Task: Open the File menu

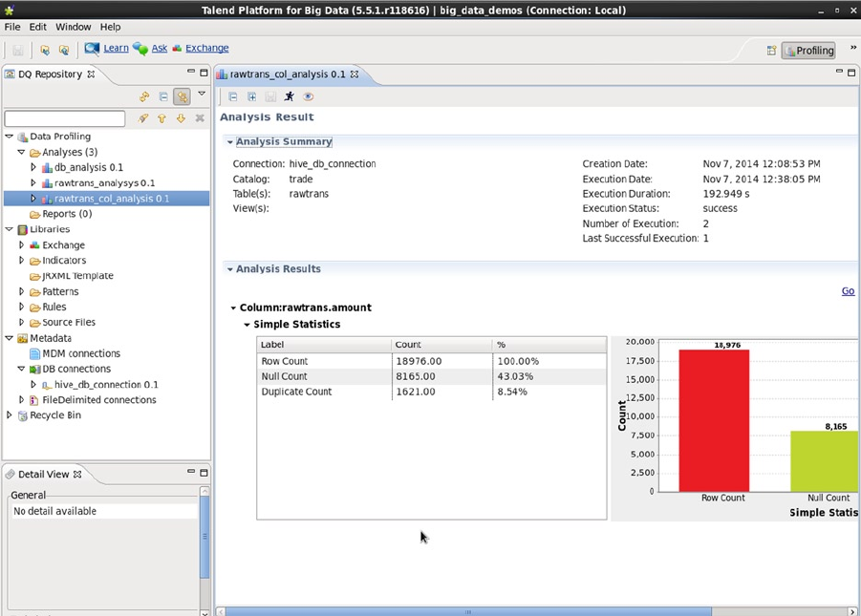Action: (x=12, y=27)
